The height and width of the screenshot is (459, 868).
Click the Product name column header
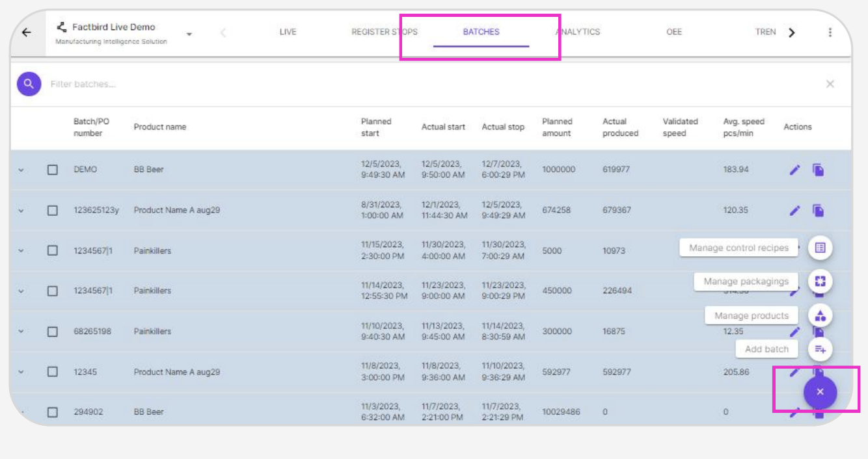[160, 127]
